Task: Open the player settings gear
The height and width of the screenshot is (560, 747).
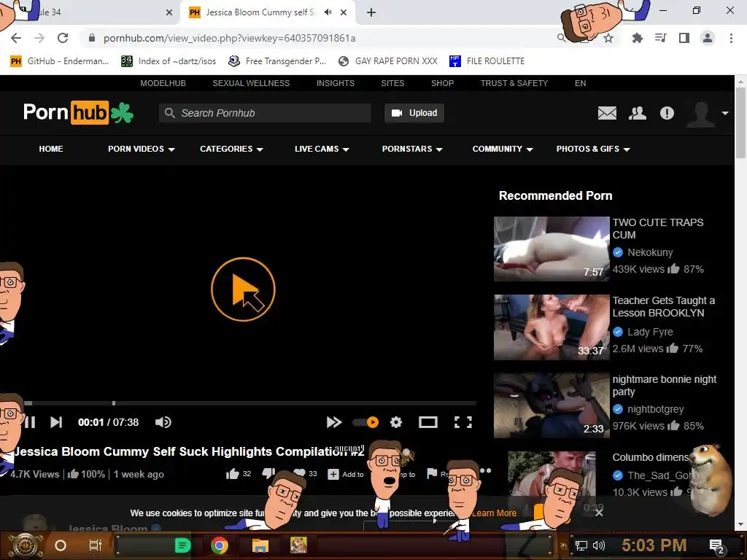Action: coord(396,422)
